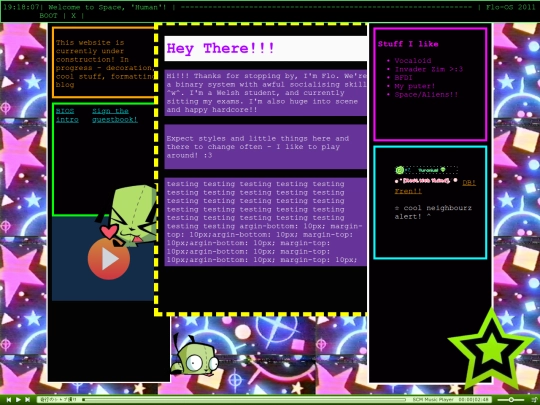Image resolution: width=540 pixels, height=405 pixels.
Task: Adjust the music player volume slider
Action: 511,399
